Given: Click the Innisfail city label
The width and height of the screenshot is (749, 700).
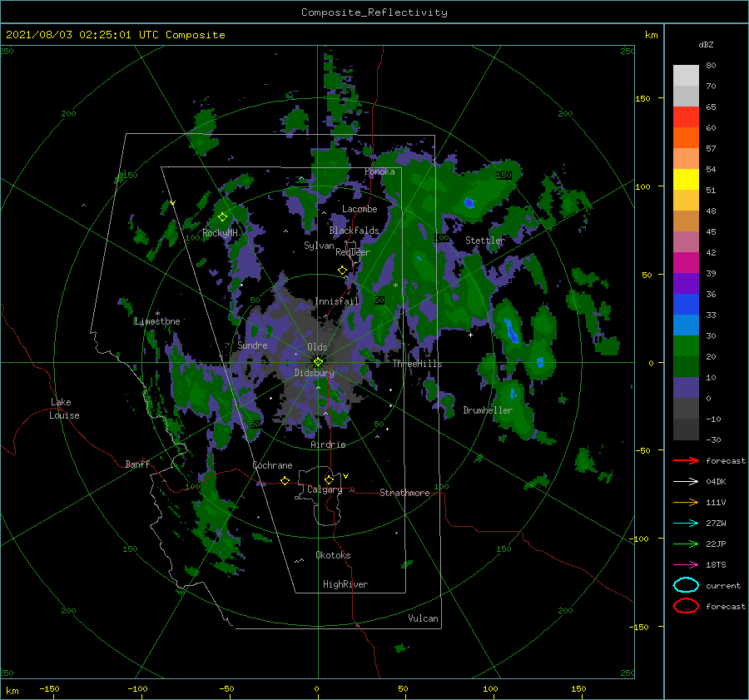Looking at the screenshot, I should tap(336, 301).
